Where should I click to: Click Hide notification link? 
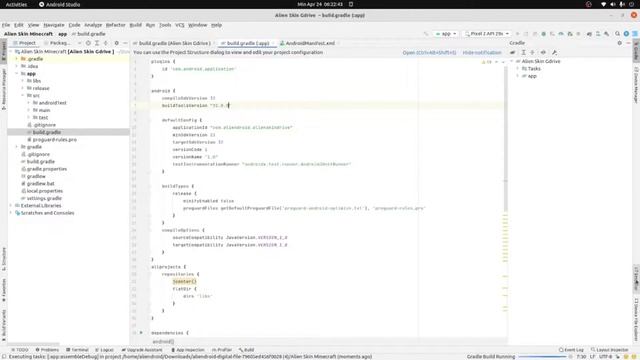click(482, 53)
